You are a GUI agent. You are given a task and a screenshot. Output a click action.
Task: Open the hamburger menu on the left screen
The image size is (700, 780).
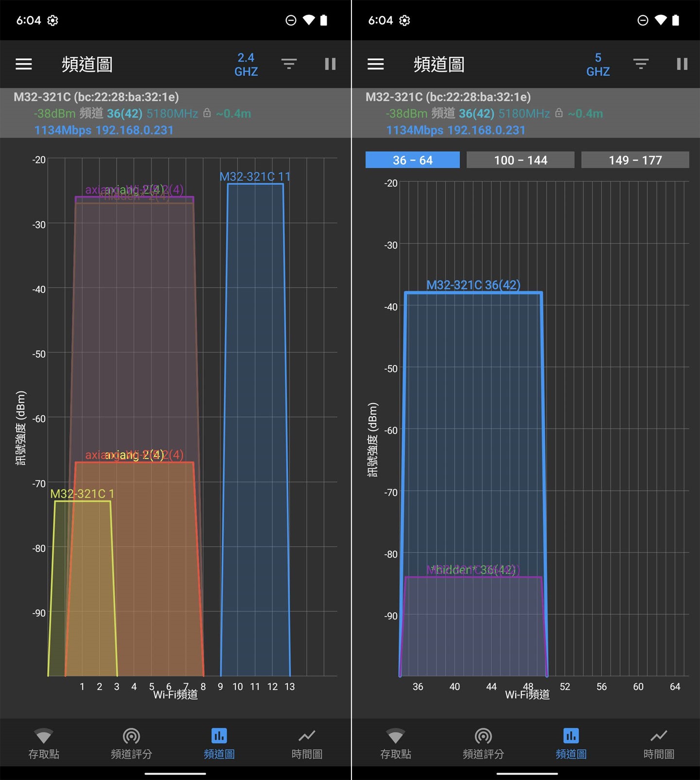[x=23, y=64]
